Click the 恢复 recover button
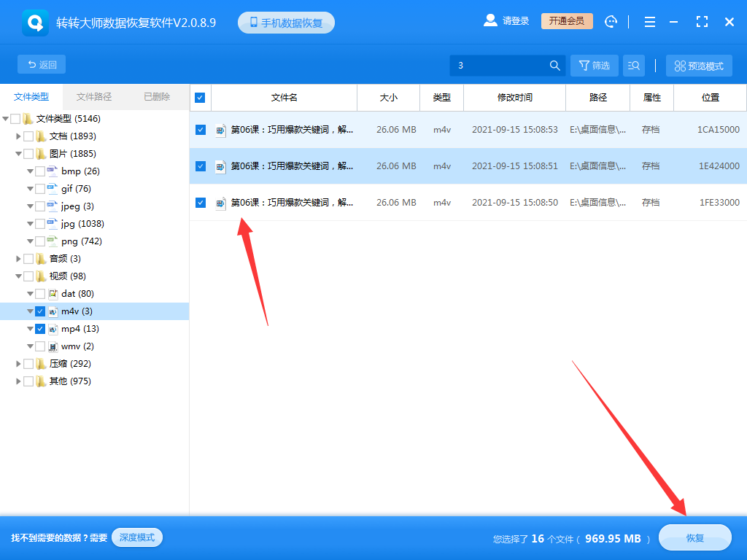 [694, 537]
